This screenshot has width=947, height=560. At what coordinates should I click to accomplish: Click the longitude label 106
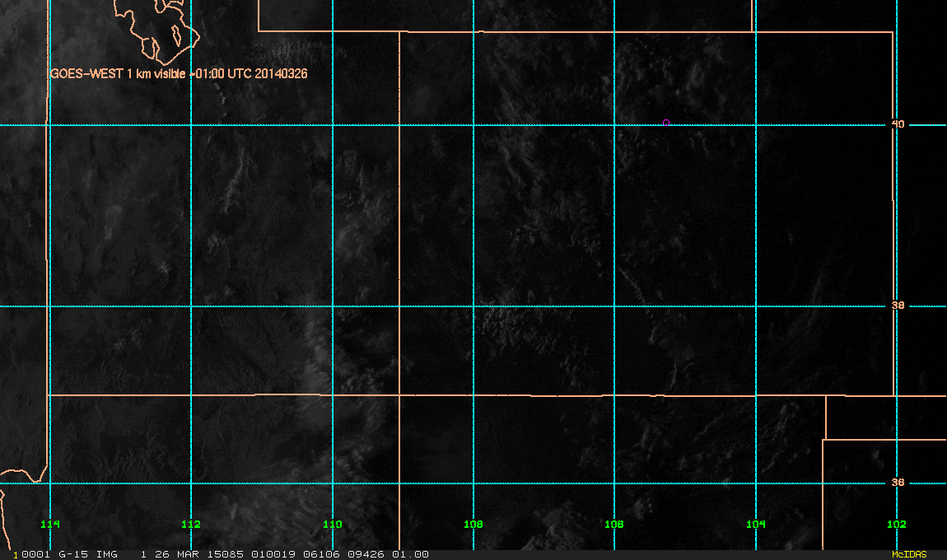pyautogui.click(x=614, y=525)
